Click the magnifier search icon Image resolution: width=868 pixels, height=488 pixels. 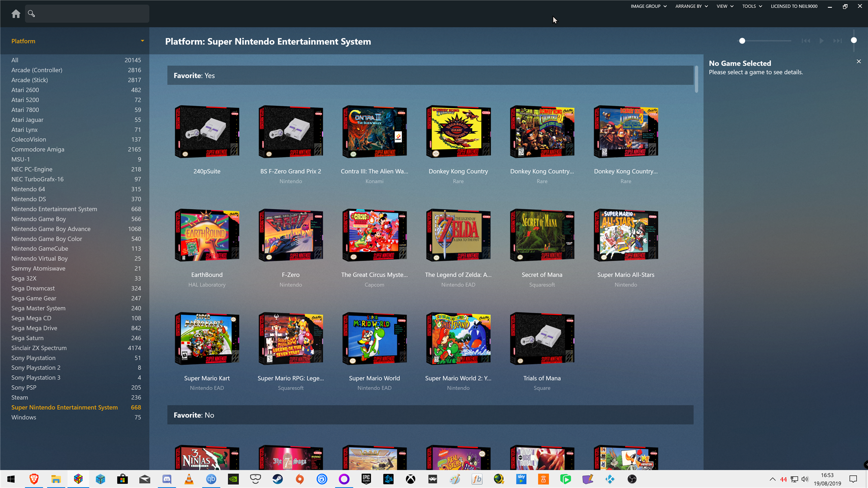coord(31,14)
